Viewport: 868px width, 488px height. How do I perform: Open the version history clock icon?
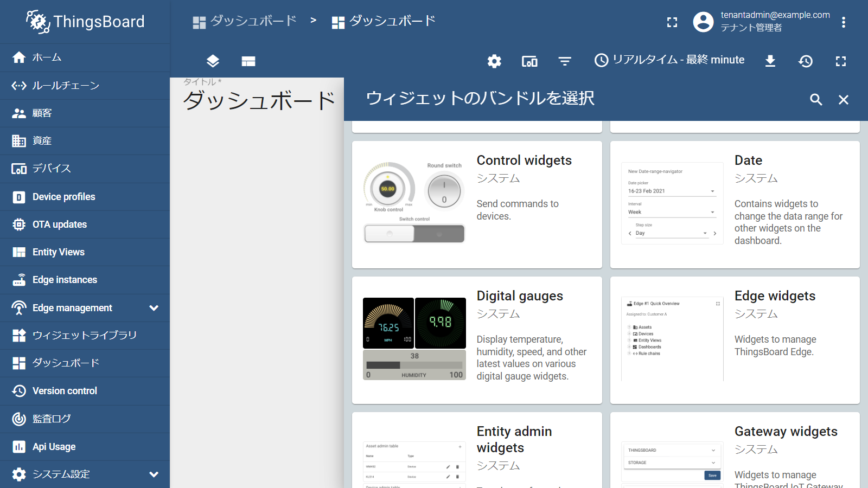(806, 61)
